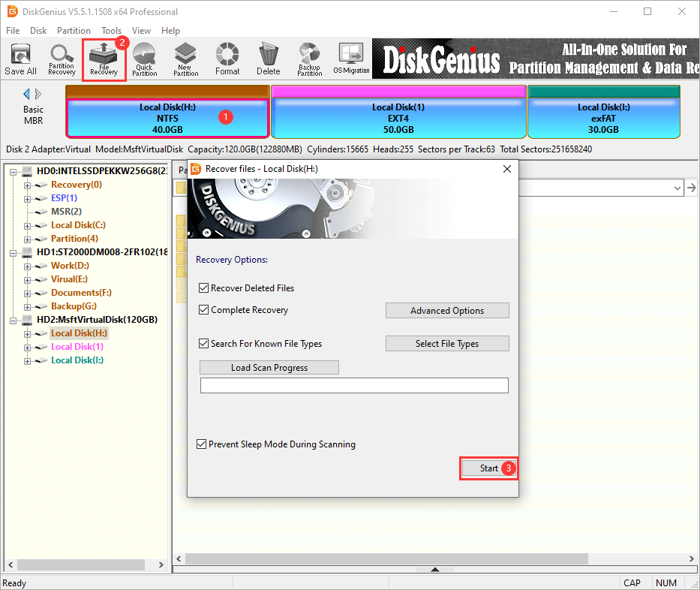This screenshot has width=700, height=590.
Task: Toggle Recover Deleted Files checkbox
Action: (x=203, y=288)
